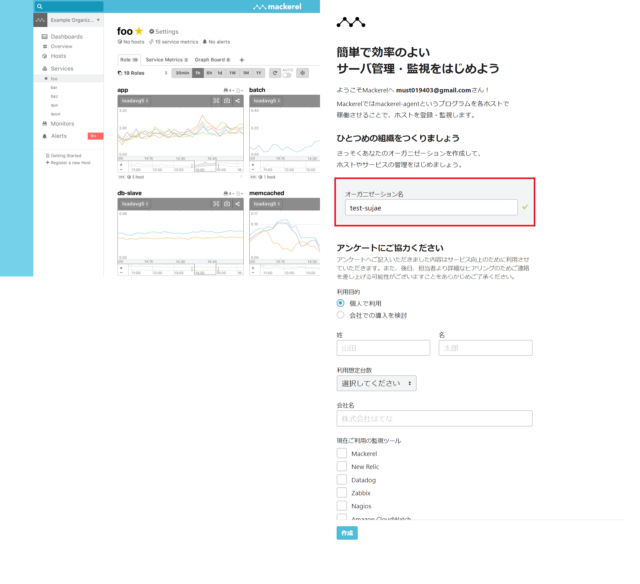Check the New Relic checkbox
The image size is (640, 584).
[x=342, y=466]
